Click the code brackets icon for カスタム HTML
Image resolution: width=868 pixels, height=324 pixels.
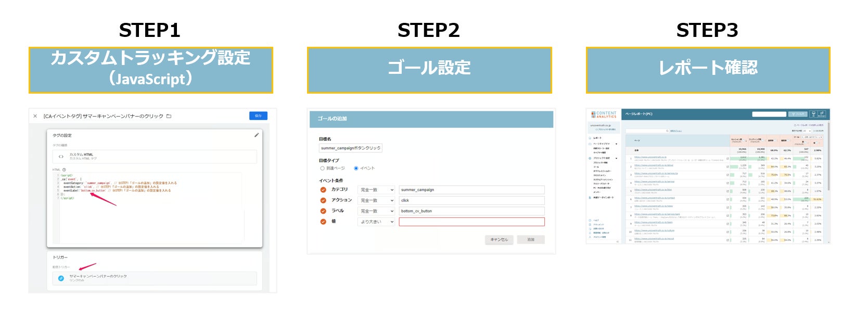coord(61,157)
